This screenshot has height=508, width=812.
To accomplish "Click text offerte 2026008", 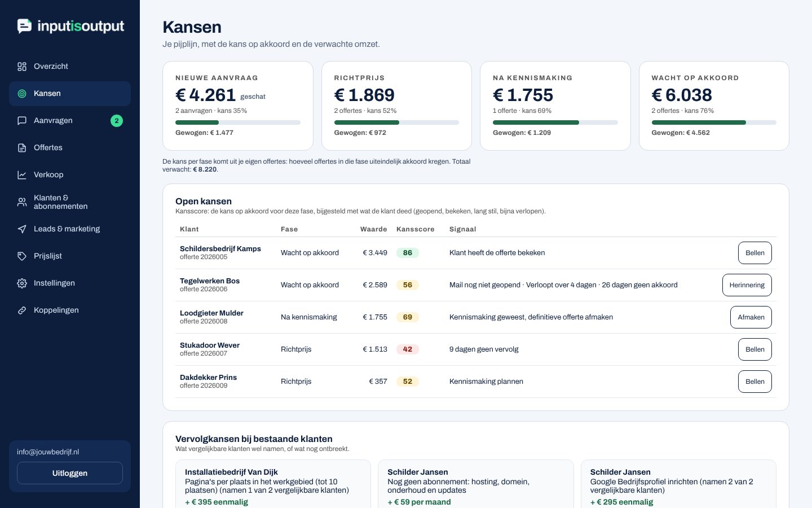I will pyautogui.click(x=204, y=321).
